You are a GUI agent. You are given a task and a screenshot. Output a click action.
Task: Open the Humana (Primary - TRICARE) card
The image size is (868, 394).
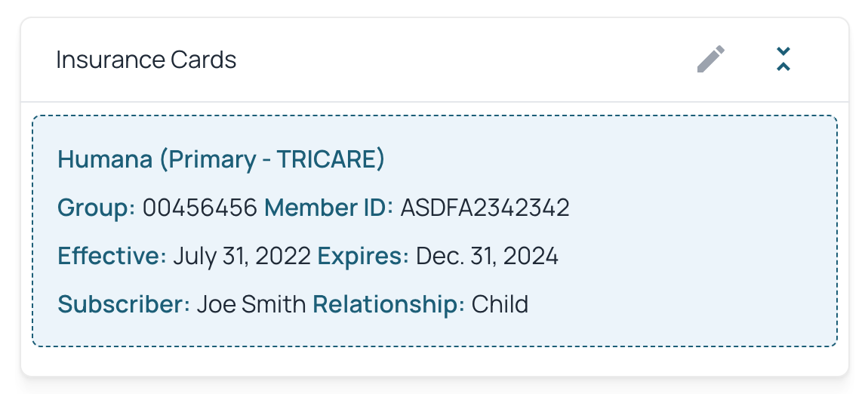point(221,159)
